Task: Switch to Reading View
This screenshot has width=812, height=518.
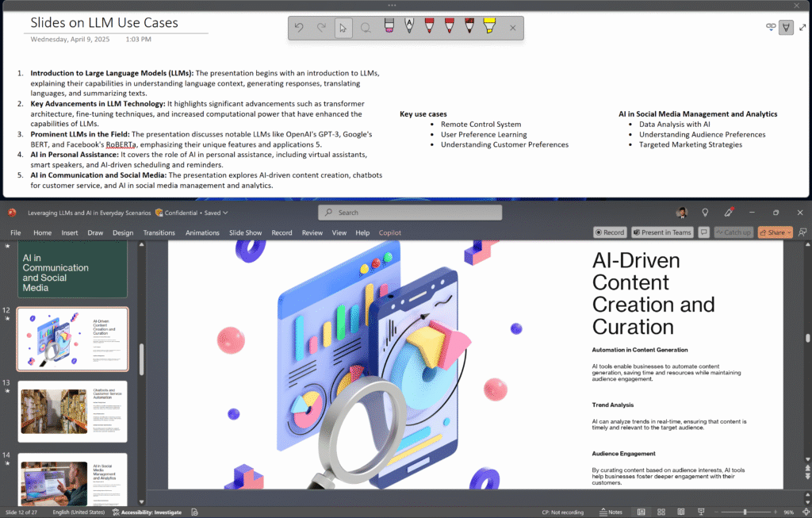Action: coord(681,512)
